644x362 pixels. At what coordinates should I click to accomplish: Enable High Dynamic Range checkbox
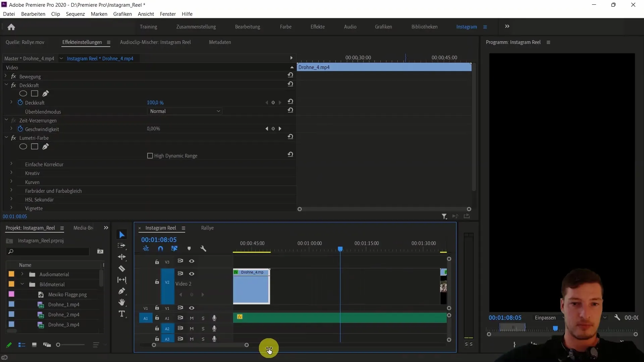coord(150,156)
